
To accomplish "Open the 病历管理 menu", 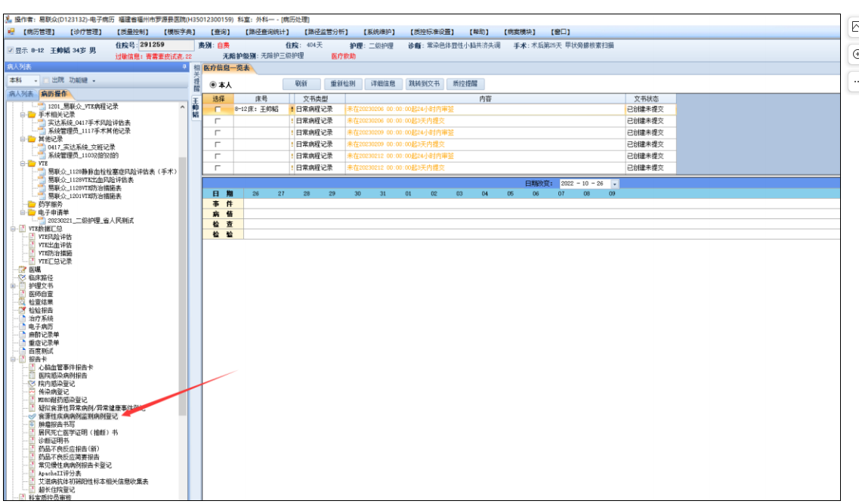I will click(x=39, y=32).
